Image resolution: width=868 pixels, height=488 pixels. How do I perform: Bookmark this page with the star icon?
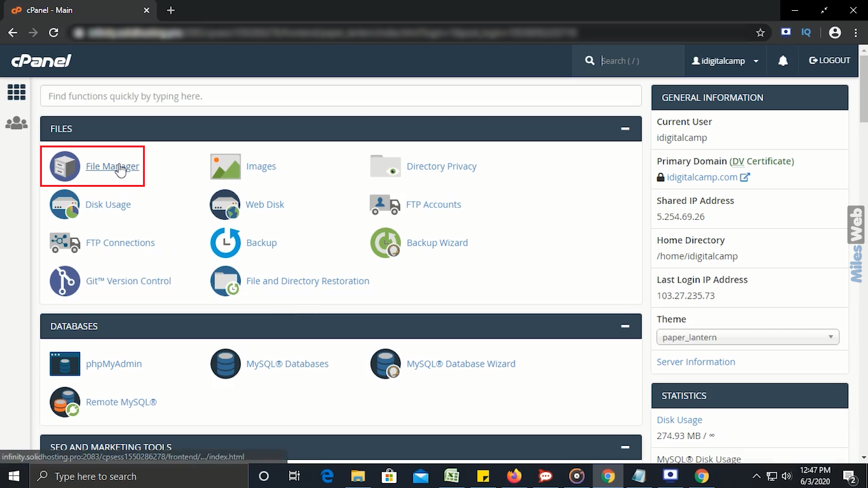coord(760,32)
